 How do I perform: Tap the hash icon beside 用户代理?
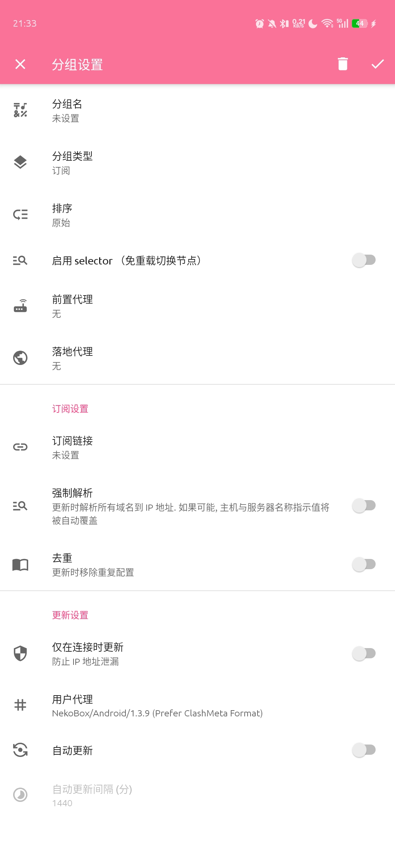[x=20, y=705]
